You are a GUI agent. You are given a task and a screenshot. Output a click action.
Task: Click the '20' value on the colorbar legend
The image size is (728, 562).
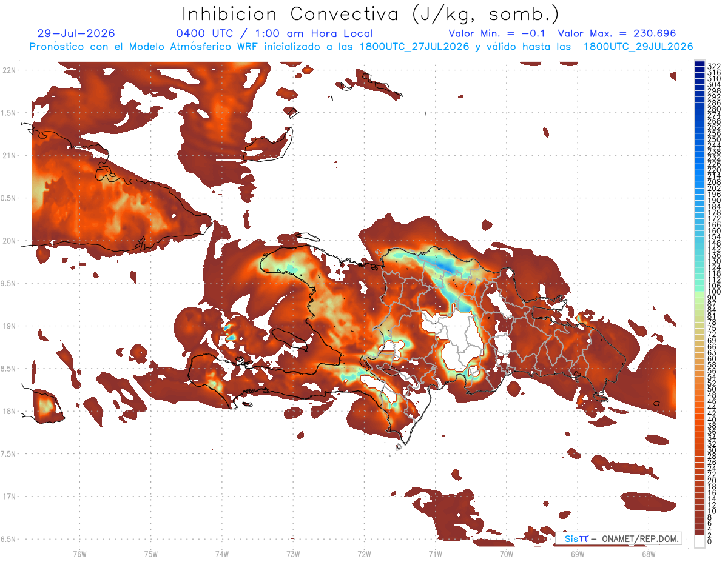coord(712,480)
